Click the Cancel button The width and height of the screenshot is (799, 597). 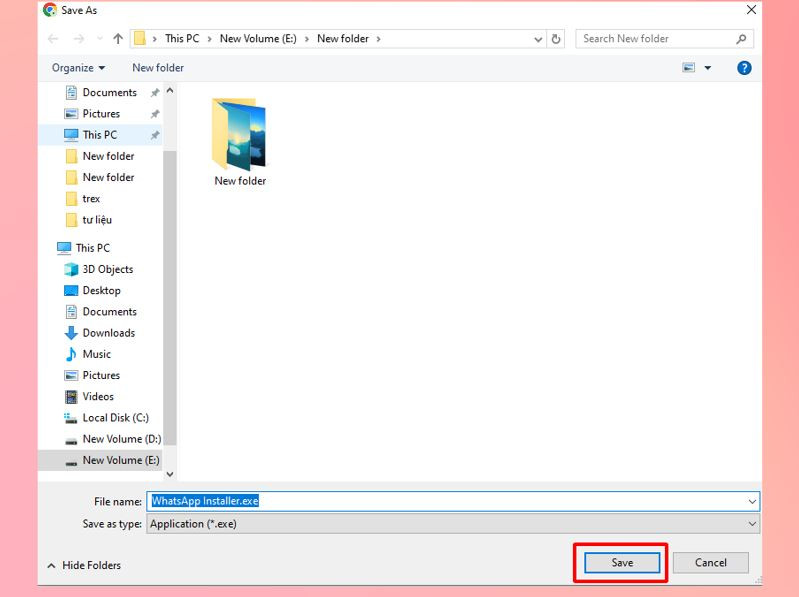[x=710, y=563]
